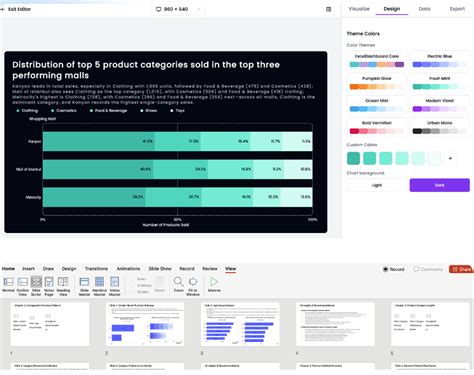This screenshot has height=375, width=474.
Task: Select slide 5 thumbnail in sorter
Action: 430,324
